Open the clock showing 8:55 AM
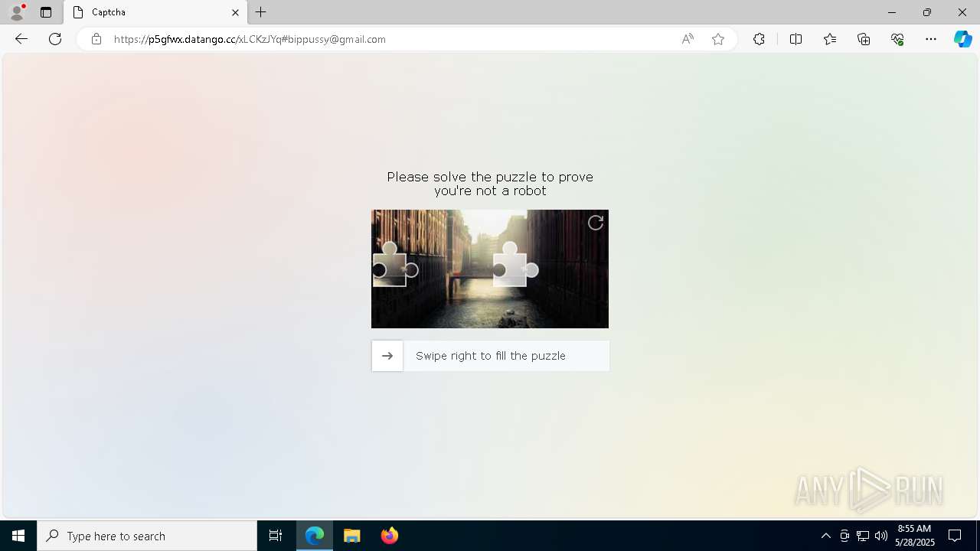The image size is (980, 551). (914, 536)
